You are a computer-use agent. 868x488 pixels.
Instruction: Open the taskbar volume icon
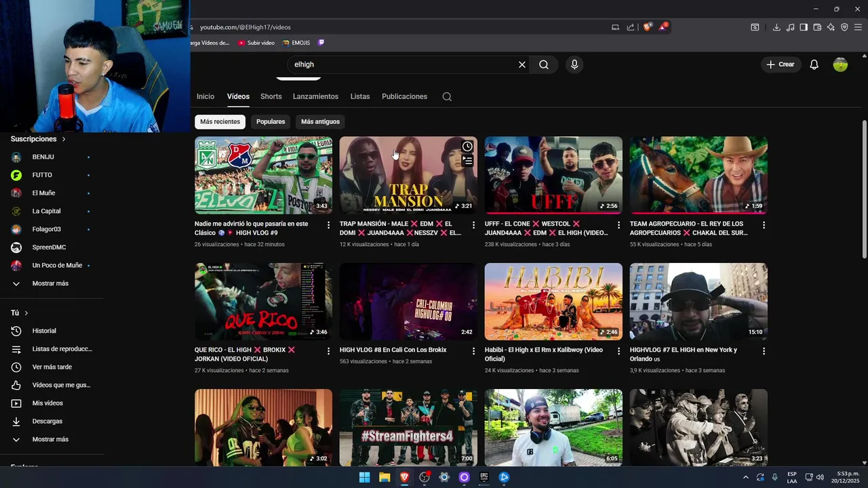point(820,477)
